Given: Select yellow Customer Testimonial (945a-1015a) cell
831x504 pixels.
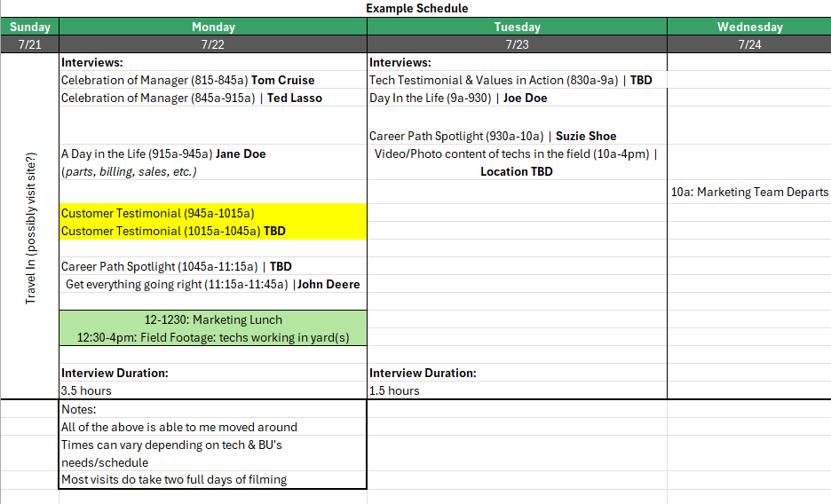Looking at the screenshot, I should click(158, 213).
